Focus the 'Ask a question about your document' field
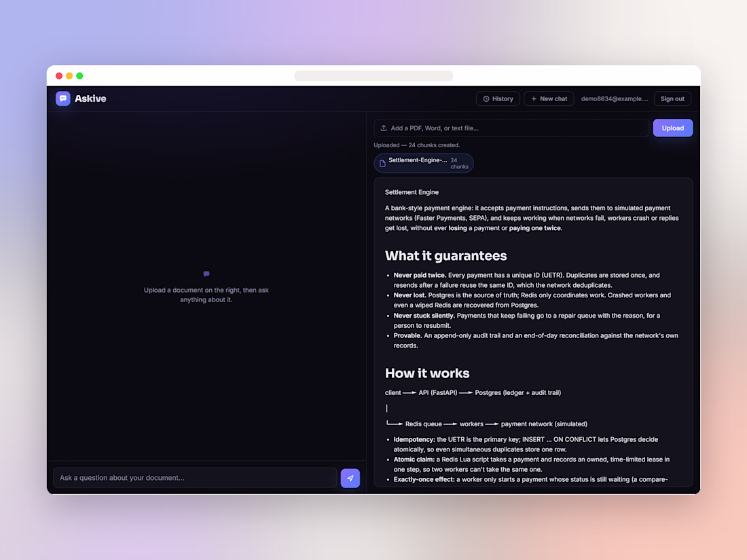Viewport: 747px width, 560px height. (196, 478)
